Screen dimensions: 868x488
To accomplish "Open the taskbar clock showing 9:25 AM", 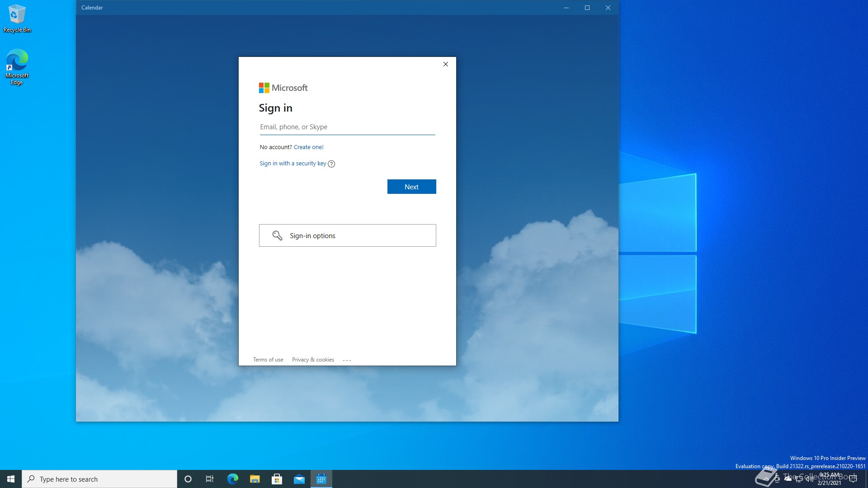I will [x=830, y=479].
